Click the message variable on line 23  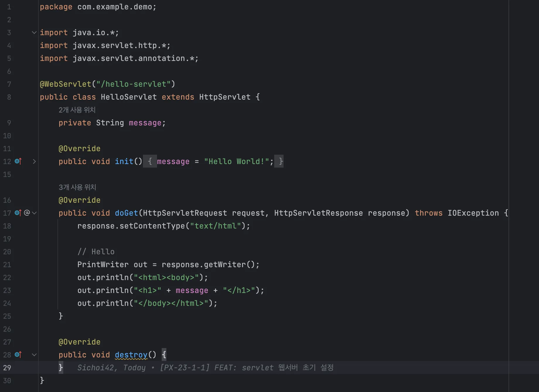[x=192, y=290]
